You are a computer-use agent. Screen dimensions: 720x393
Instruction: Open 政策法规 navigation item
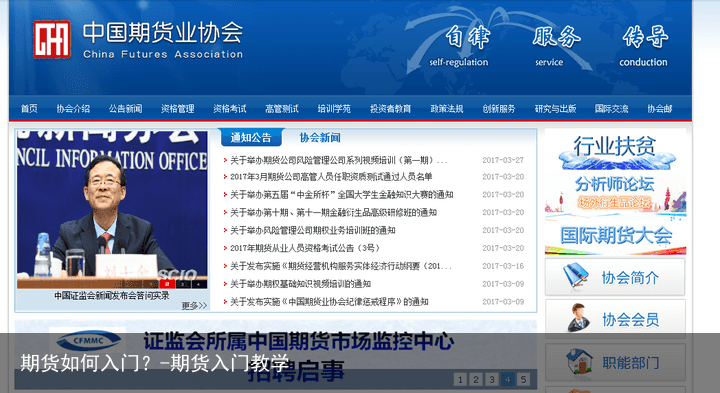(447, 109)
